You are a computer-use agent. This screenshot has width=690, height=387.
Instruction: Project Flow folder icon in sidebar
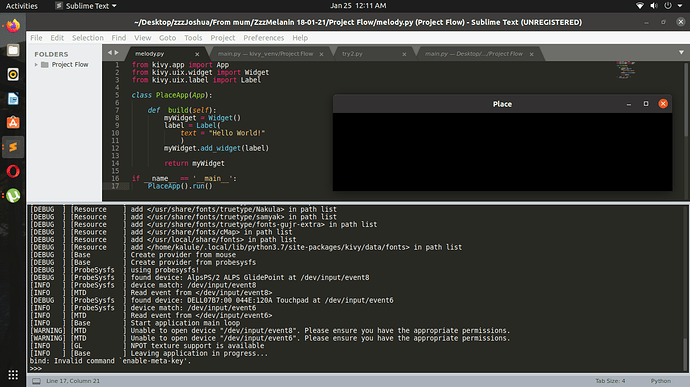(44, 65)
